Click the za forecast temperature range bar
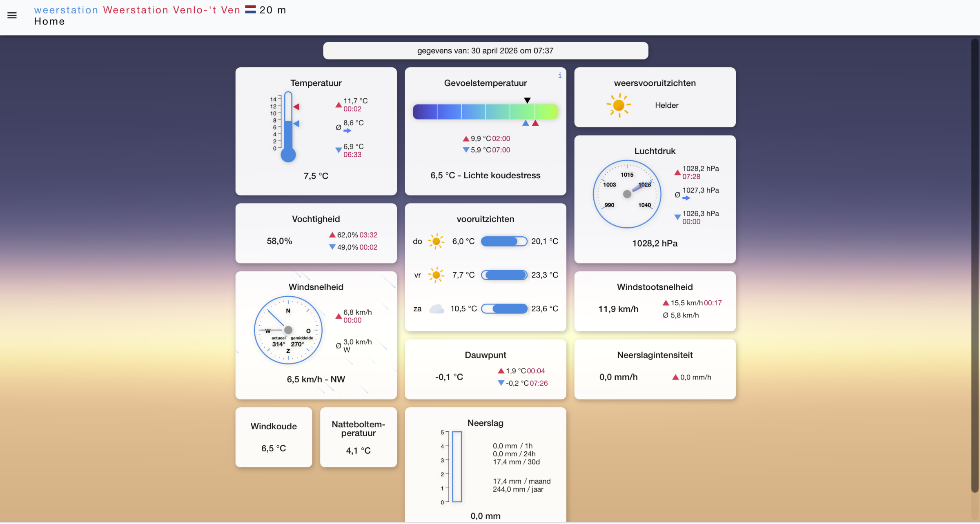This screenshot has width=980, height=524. (504, 309)
